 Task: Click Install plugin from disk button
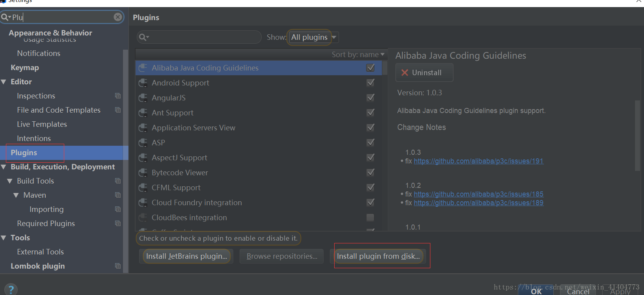[378, 256]
